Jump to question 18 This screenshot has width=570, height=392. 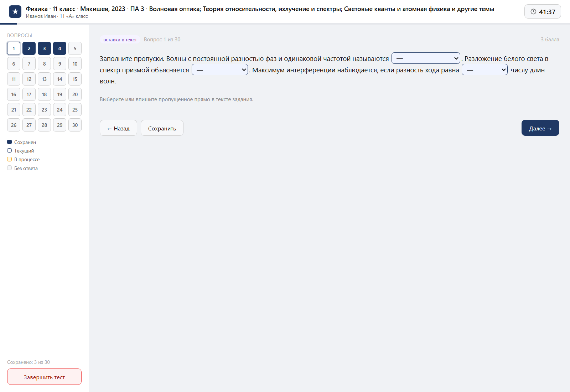click(44, 94)
